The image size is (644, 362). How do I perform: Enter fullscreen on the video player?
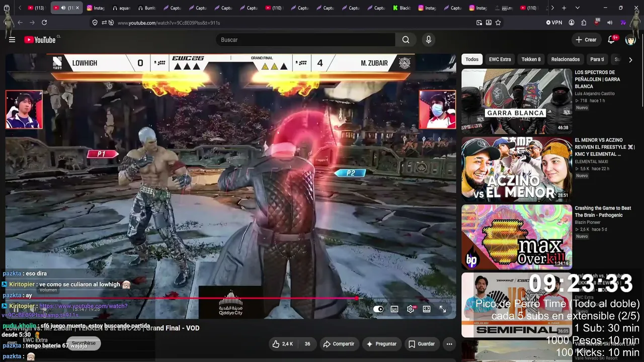[443, 309]
